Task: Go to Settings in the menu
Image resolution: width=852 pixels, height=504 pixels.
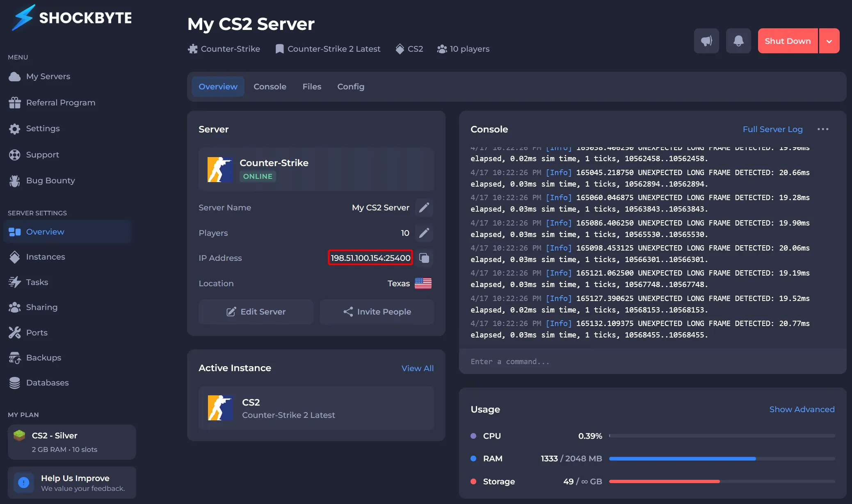Action: (x=34, y=128)
